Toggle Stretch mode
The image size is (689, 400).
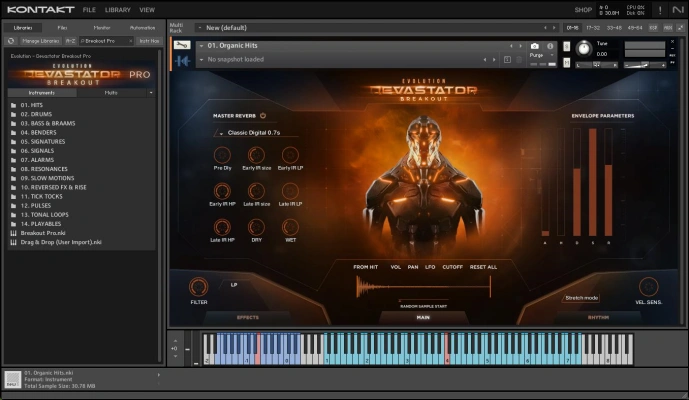tap(581, 298)
